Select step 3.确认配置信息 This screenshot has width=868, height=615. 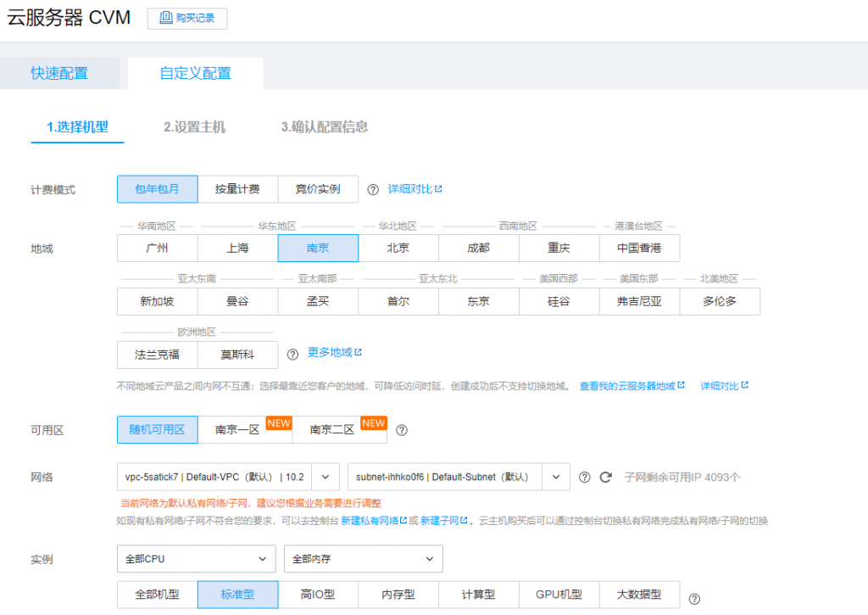[325, 127]
